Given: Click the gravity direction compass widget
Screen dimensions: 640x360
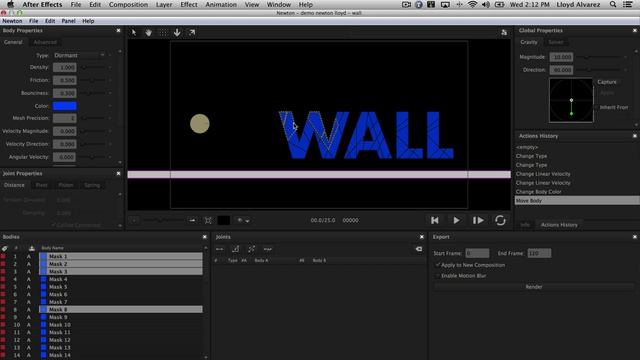Looking at the screenshot, I should (571, 100).
